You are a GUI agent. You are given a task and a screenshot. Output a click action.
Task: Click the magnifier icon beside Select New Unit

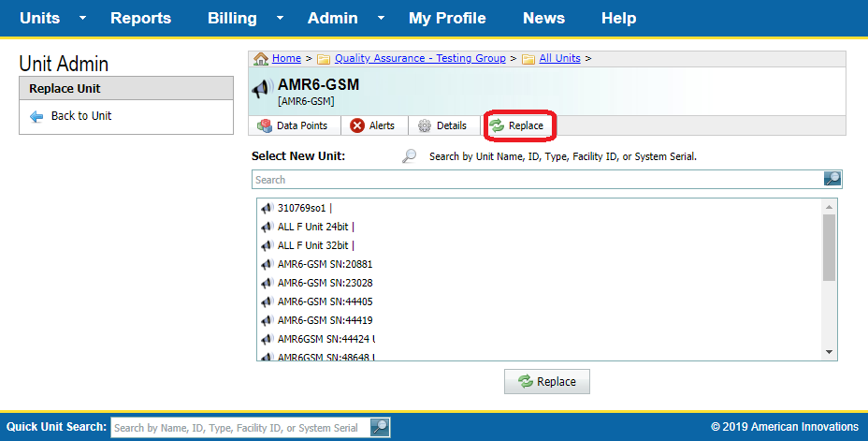click(x=409, y=156)
